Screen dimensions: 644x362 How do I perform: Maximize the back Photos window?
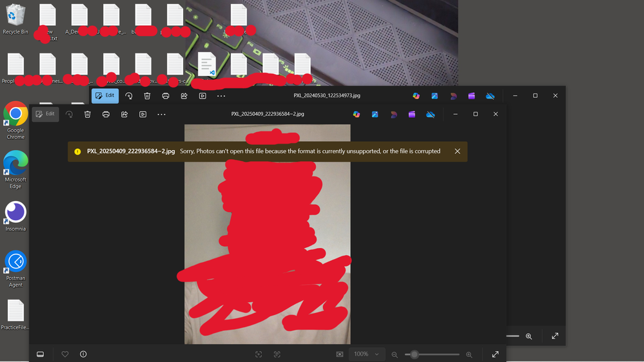click(x=535, y=95)
